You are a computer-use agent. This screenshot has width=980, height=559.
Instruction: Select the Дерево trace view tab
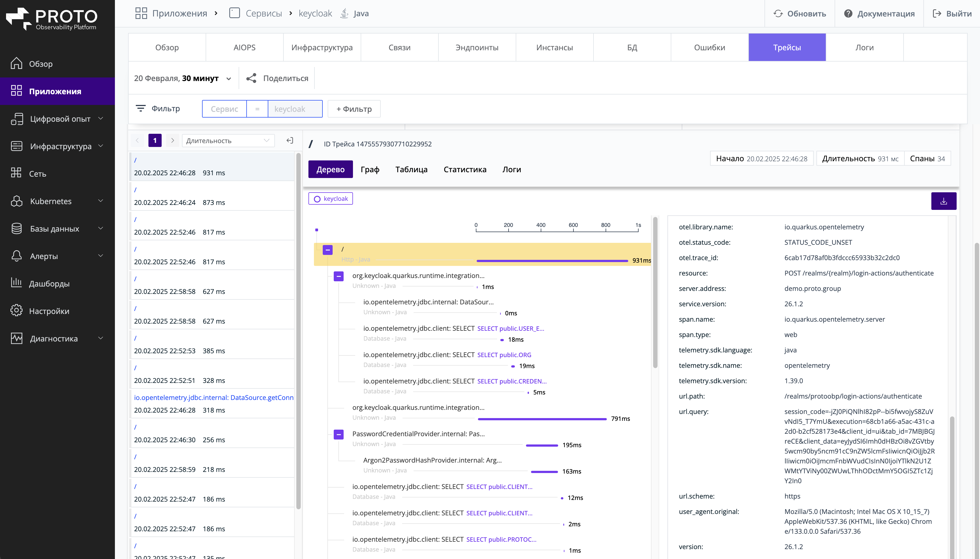pos(330,169)
